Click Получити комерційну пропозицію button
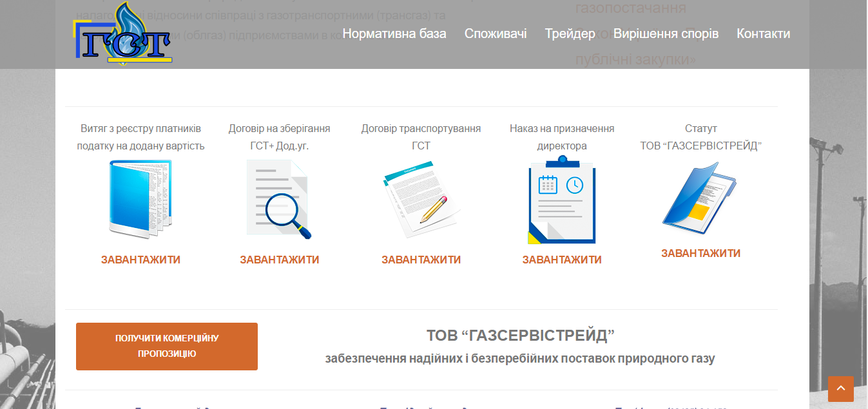This screenshot has height=409, width=868. [x=167, y=347]
